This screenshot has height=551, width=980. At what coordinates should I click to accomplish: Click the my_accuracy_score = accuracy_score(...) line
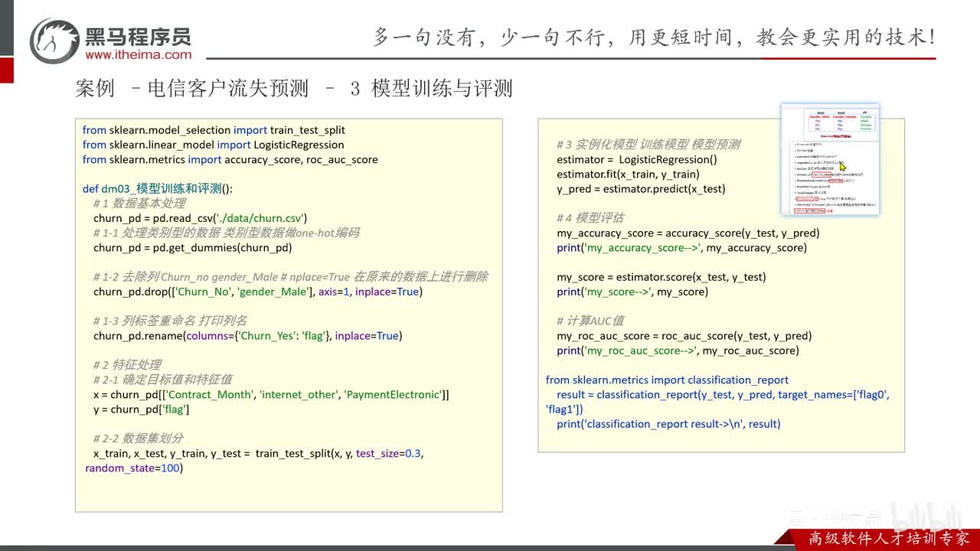(x=688, y=233)
